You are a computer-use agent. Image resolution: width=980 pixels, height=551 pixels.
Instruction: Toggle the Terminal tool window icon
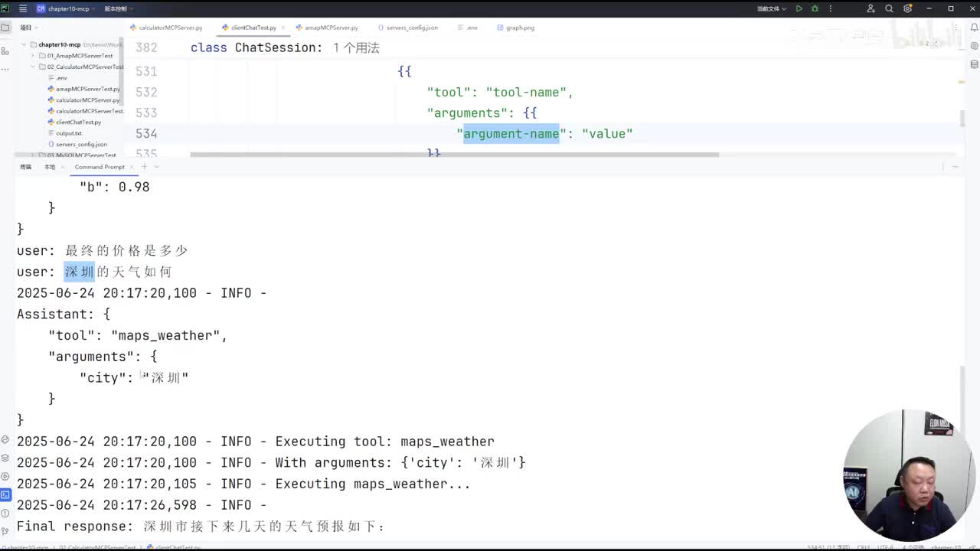[5, 494]
